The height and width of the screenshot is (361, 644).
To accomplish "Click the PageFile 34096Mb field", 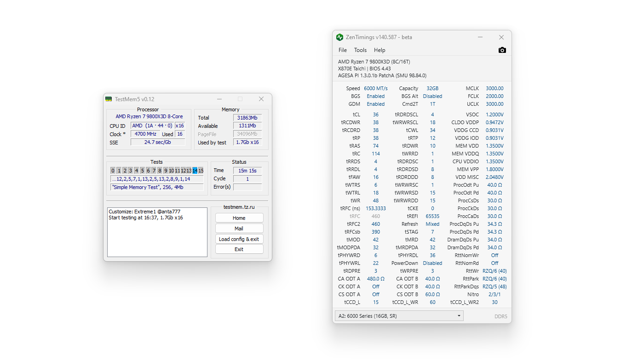I will point(247,134).
